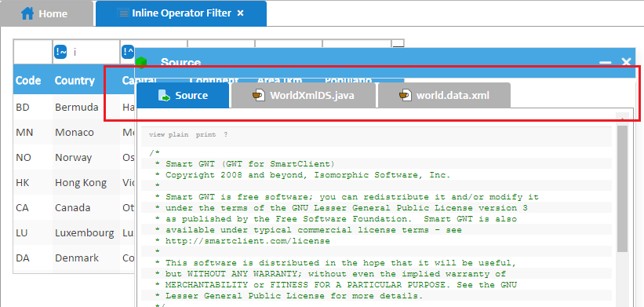Viewport: 644px width, 307px height.
Task: Select the 'LU' code cell
Action: [x=33, y=232]
